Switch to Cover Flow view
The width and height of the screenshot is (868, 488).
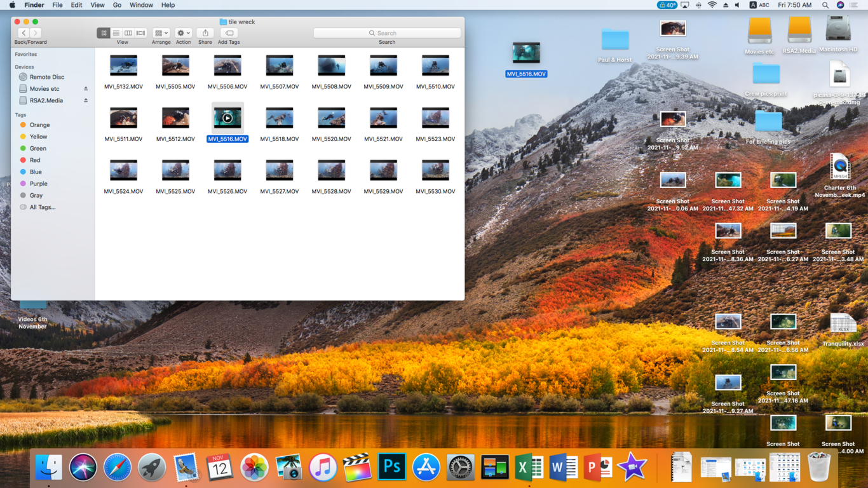click(140, 33)
